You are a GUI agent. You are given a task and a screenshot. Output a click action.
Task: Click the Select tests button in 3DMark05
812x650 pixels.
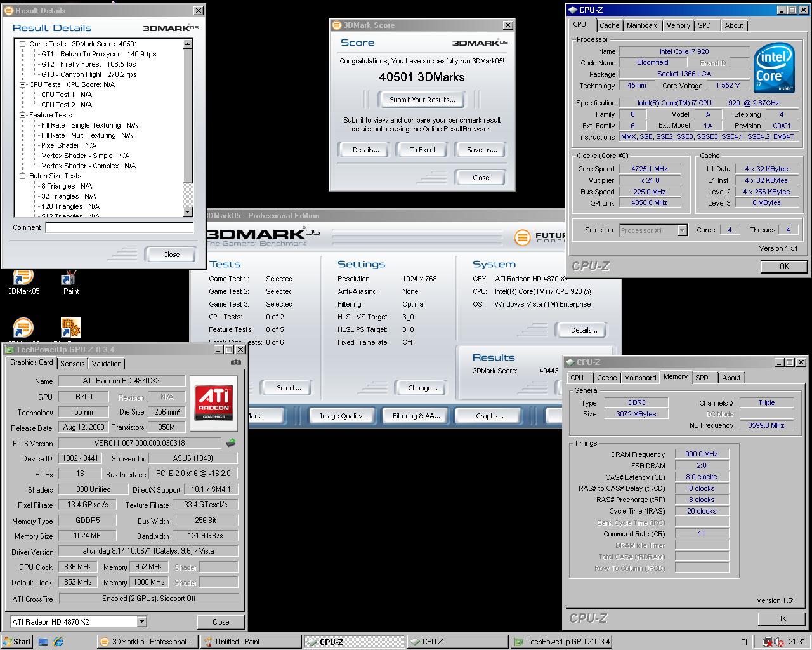(289, 388)
